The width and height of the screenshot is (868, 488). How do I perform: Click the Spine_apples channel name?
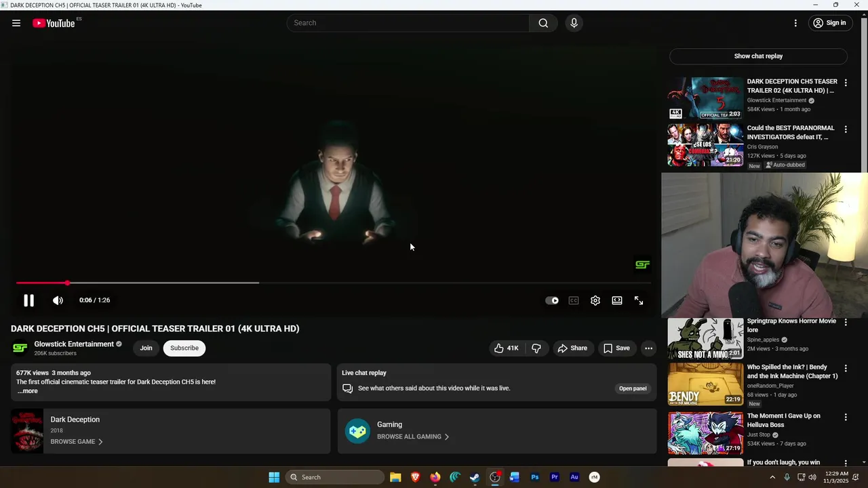763,340
